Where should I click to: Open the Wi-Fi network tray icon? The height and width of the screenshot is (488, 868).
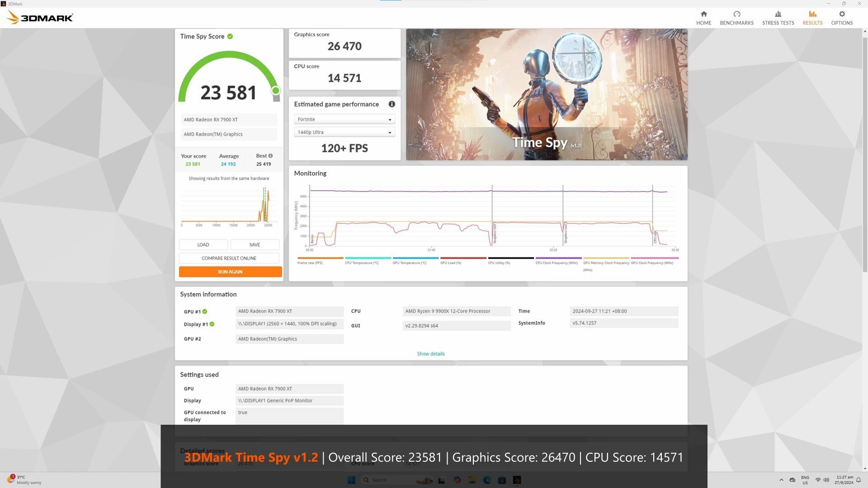[x=818, y=480]
